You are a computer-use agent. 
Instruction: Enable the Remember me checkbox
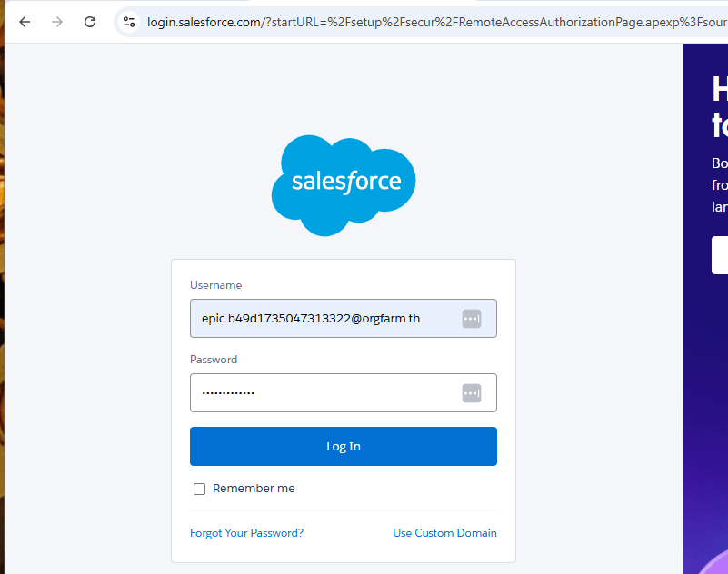(200, 490)
